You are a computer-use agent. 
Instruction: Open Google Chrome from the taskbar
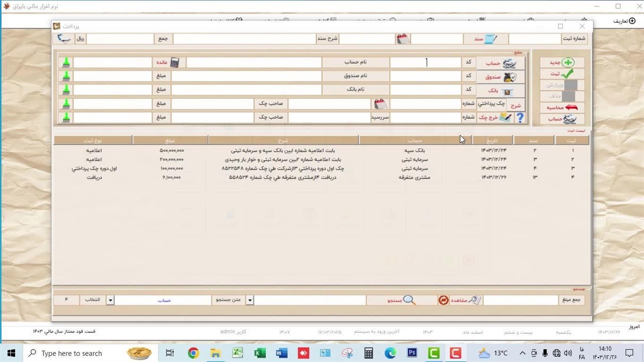point(193,353)
